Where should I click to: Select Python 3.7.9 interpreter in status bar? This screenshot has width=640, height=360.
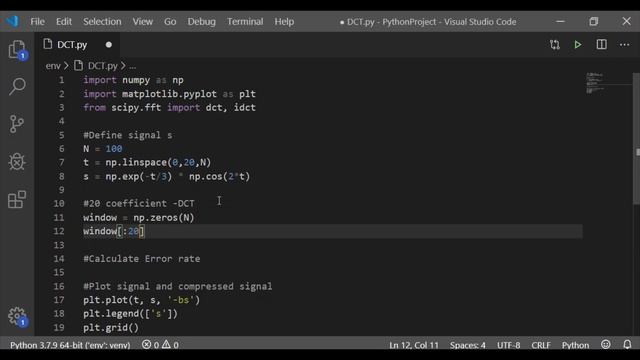point(70,345)
